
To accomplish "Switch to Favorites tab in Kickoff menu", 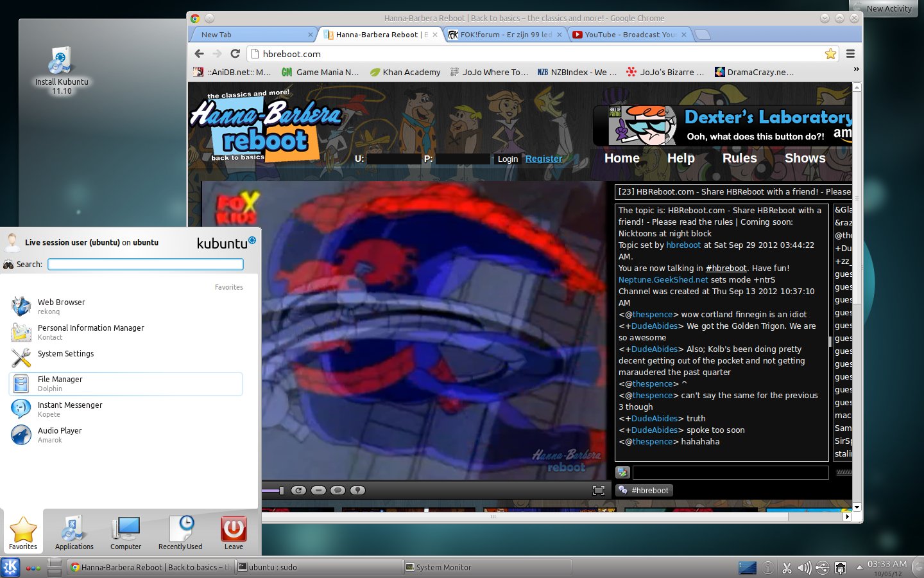I will (23, 533).
